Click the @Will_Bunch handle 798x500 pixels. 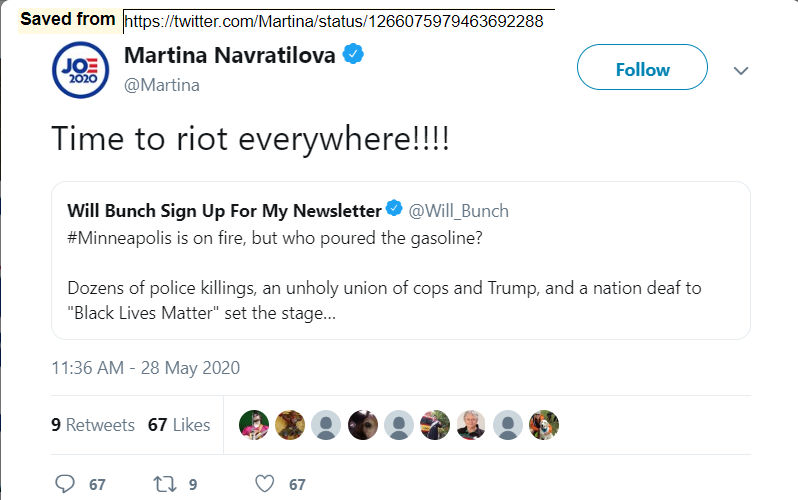pyautogui.click(x=459, y=210)
